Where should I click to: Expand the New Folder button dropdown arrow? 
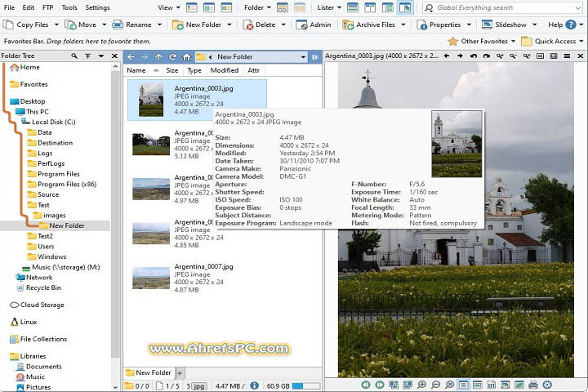pos(229,24)
